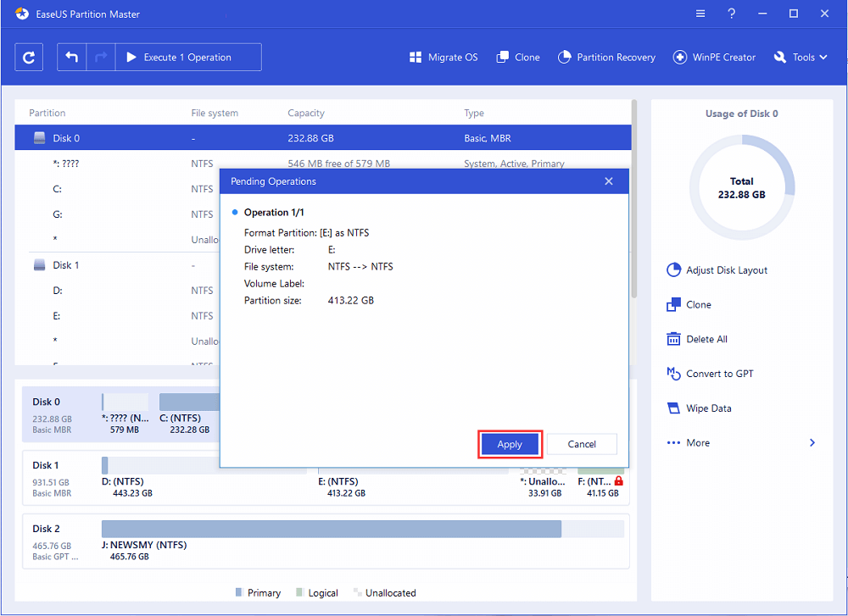Viewport: 848px width, 616px height.
Task: Open the Clone tool in top toolbar
Action: [x=518, y=58]
